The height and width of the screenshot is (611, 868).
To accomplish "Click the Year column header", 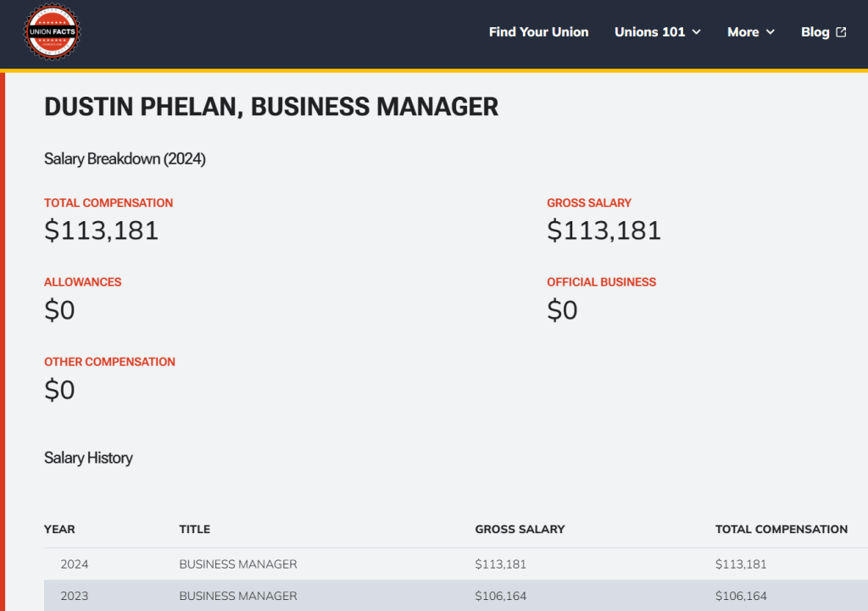I will pyautogui.click(x=59, y=529).
